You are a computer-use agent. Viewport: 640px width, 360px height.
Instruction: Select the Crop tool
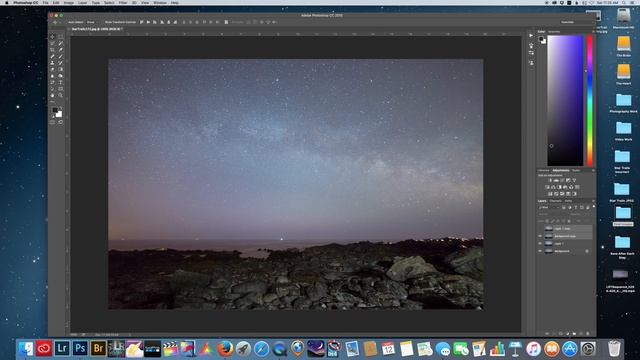(x=52, y=50)
